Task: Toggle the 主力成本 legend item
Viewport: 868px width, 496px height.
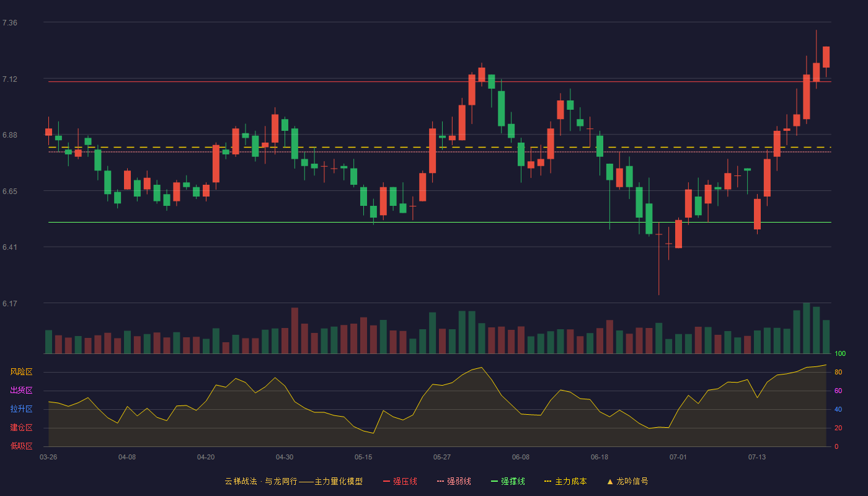Action: coord(565,481)
